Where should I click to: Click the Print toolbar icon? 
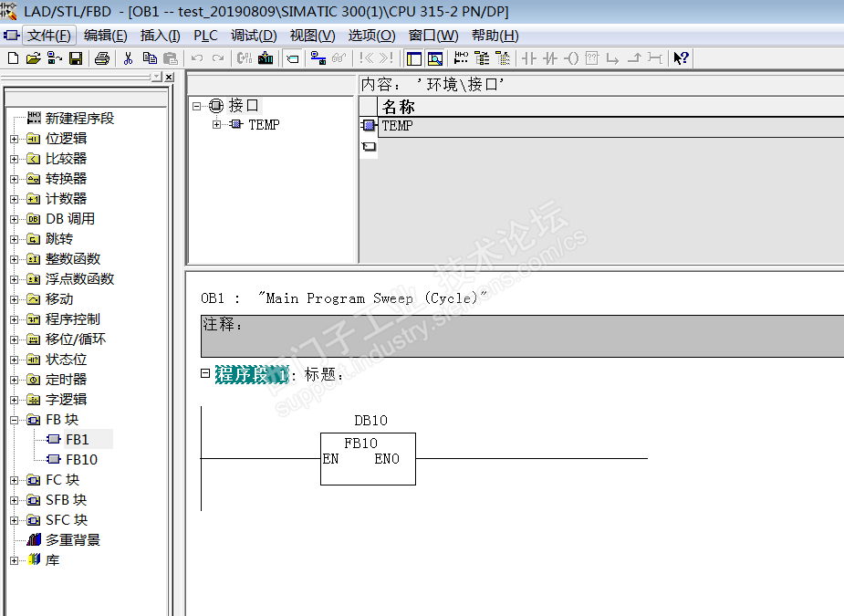(101, 58)
